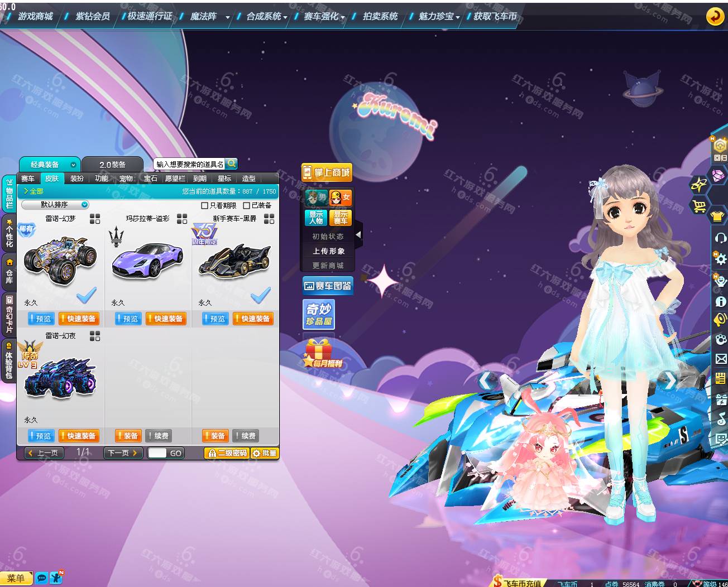
Task: Open the 魔法阵 menu dropdown
Action: (x=228, y=17)
